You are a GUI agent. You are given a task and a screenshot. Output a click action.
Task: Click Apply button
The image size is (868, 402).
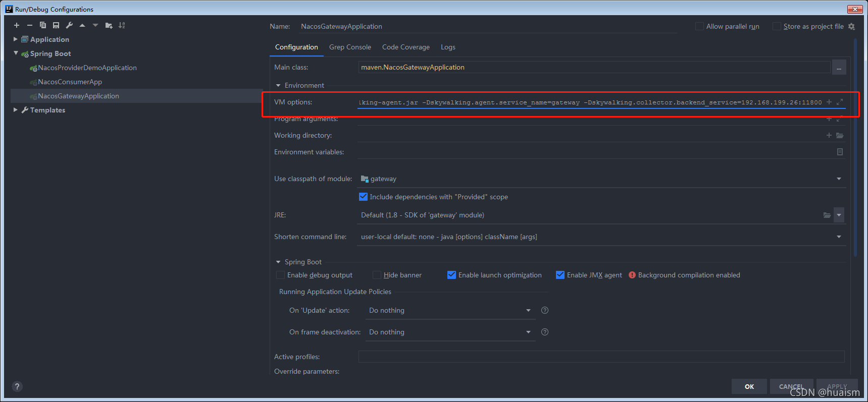(x=837, y=386)
